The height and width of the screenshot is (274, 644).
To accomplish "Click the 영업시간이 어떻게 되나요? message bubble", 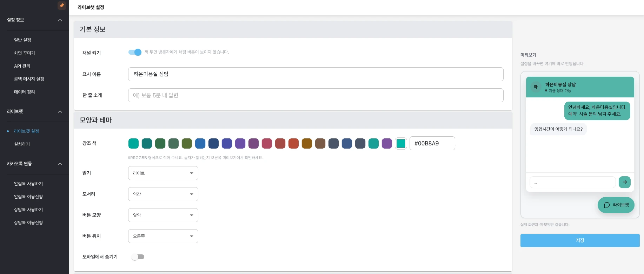I will pos(558,129).
